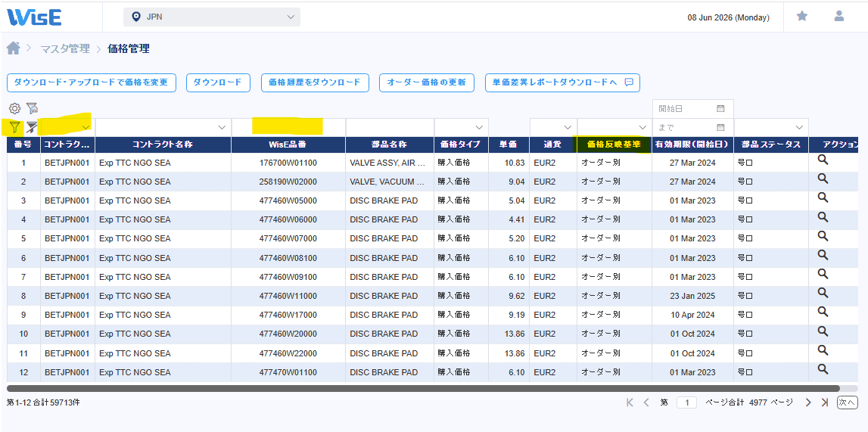Screen dimensions: 868x432
Task: Click the page number input field
Action: 686,402
